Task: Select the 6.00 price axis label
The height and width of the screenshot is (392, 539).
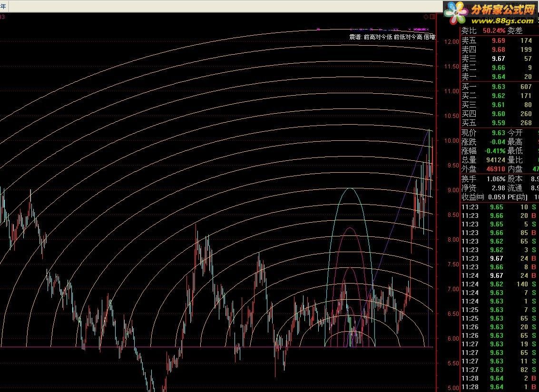Action: [x=453, y=339]
